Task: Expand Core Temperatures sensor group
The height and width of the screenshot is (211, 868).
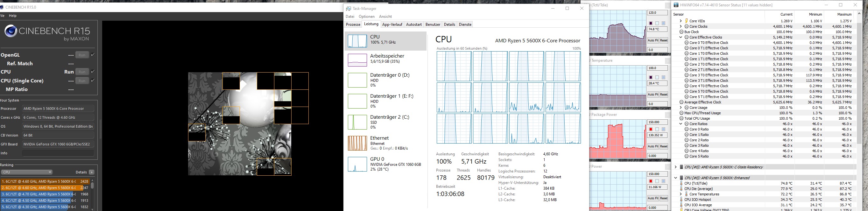Action: pyautogui.click(x=681, y=194)
